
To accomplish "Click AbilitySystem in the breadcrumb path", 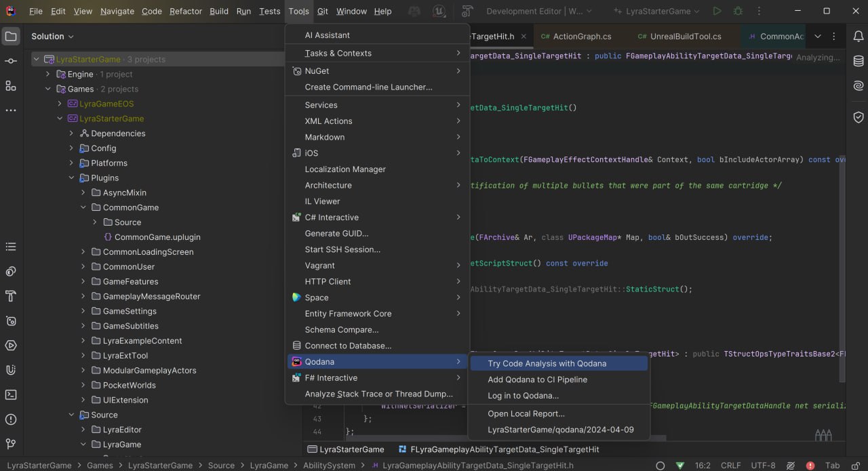I will point(329,466).
